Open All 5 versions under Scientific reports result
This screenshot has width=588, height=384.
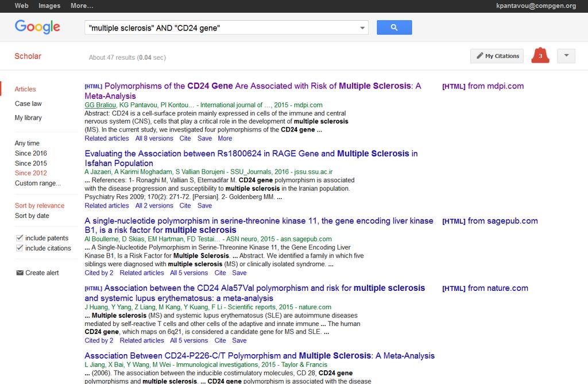189,340
